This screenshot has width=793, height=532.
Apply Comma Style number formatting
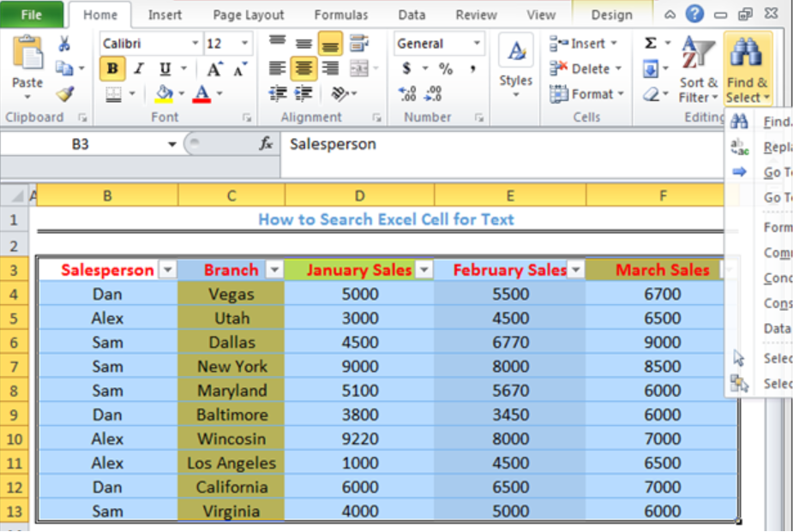click(472, 68)
